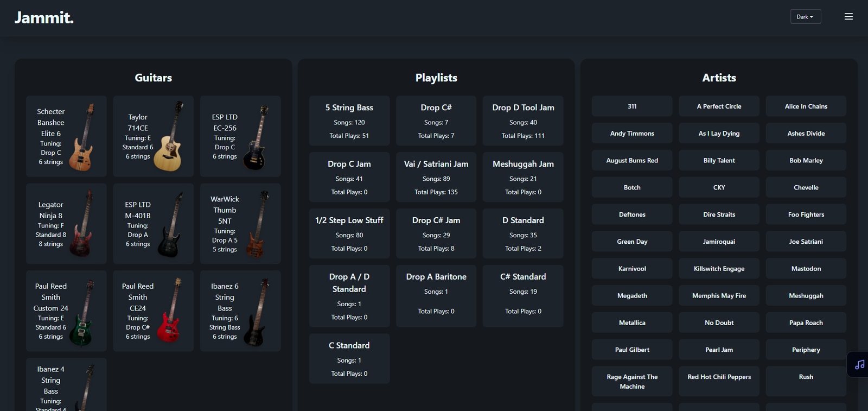Screen dimensions: 868x411
Task: Select the Red Hot Chili Peppers artist
Action: [x=719, y=382]
